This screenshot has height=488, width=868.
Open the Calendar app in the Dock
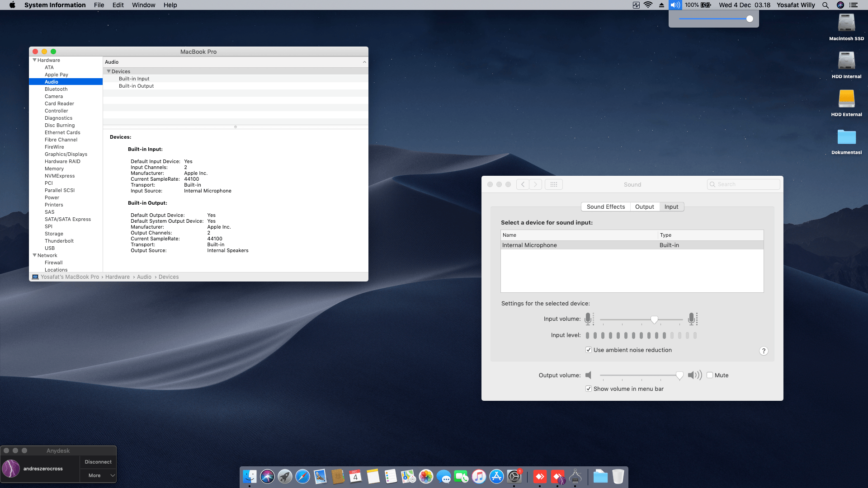coord(355,477)
